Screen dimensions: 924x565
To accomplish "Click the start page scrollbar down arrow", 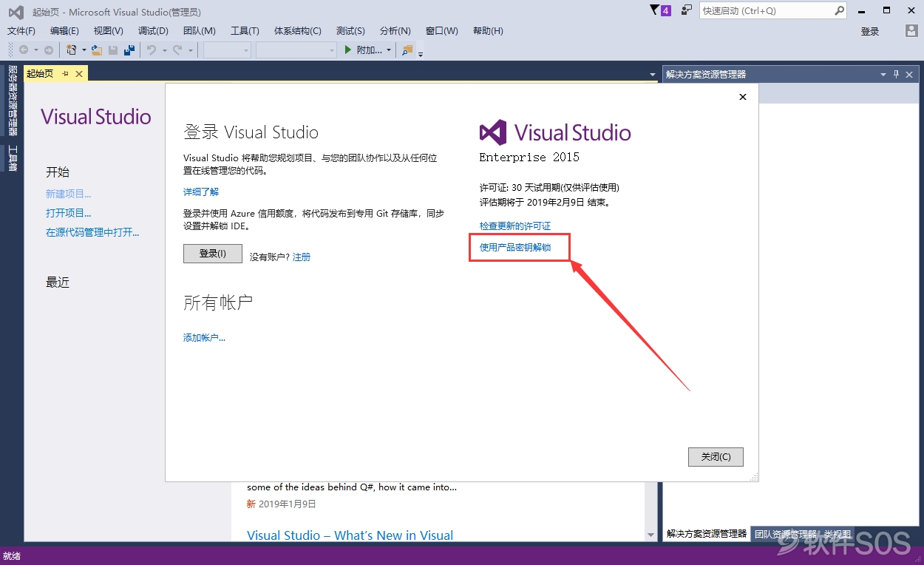I will [x=651, y=535].
